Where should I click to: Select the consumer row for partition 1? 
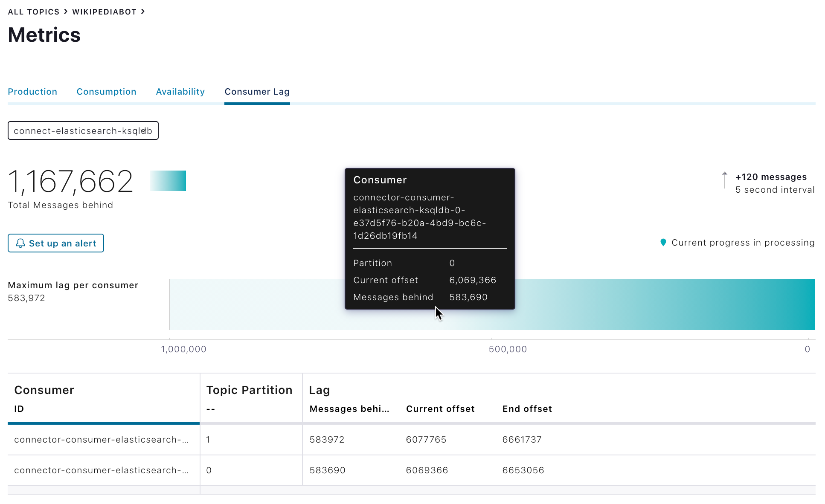102,440
